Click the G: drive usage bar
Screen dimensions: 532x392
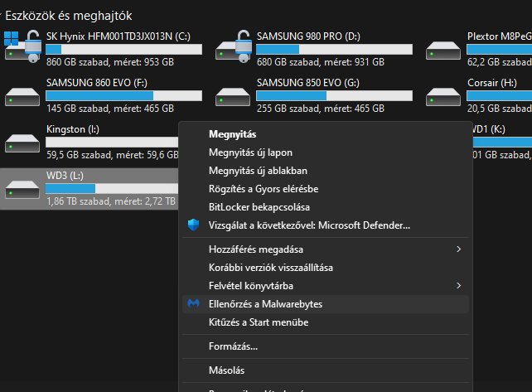(334, 95)
